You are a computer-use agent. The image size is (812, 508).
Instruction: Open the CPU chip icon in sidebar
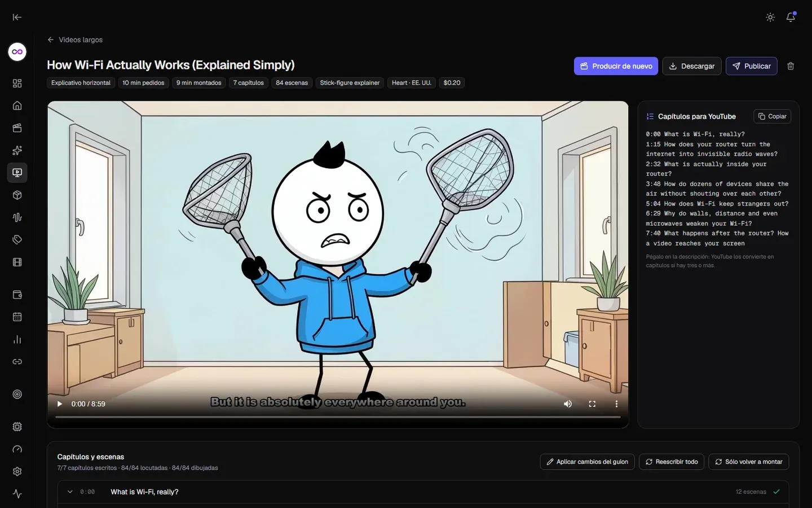(17, 427)
